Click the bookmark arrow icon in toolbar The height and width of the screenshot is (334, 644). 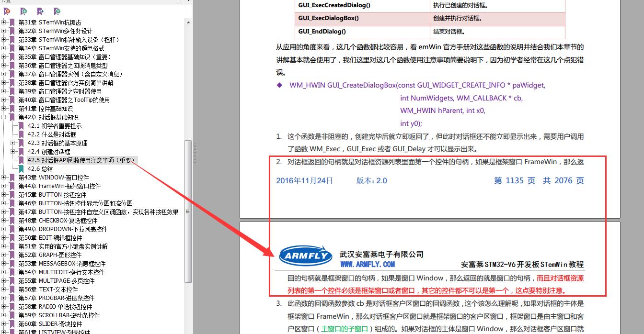click(40, 11)
